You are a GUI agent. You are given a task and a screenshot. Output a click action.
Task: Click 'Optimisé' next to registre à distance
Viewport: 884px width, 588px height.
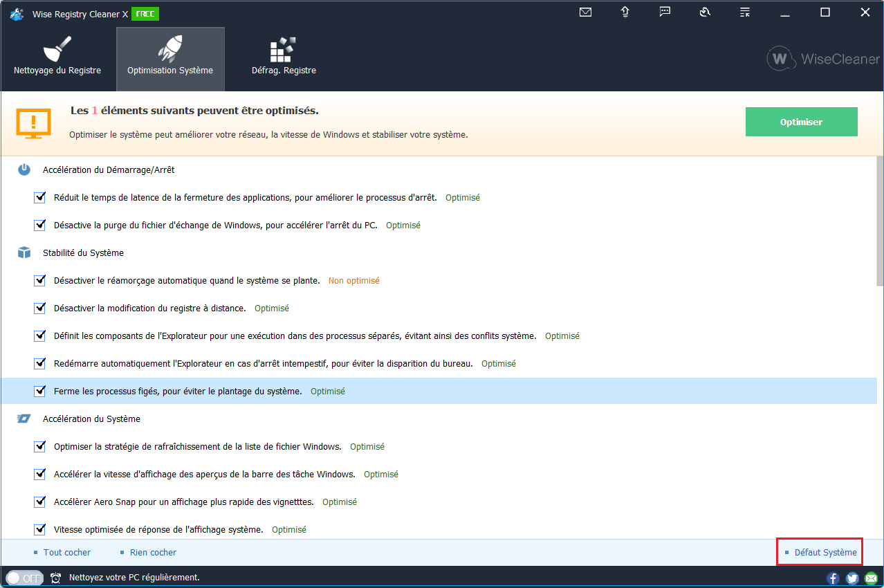tap(272, 308)
